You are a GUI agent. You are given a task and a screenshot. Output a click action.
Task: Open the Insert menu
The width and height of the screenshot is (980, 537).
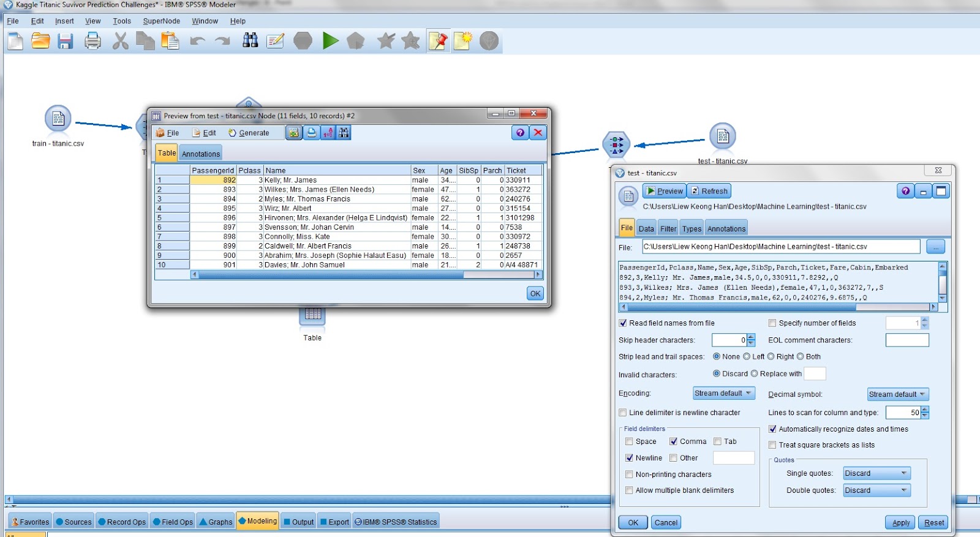tap(64, 21)
